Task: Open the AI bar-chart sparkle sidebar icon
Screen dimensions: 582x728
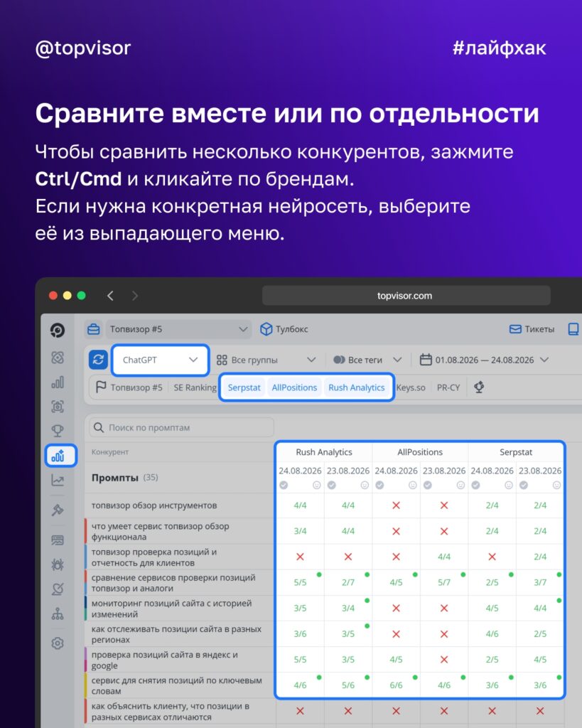Action: [58, 456]
